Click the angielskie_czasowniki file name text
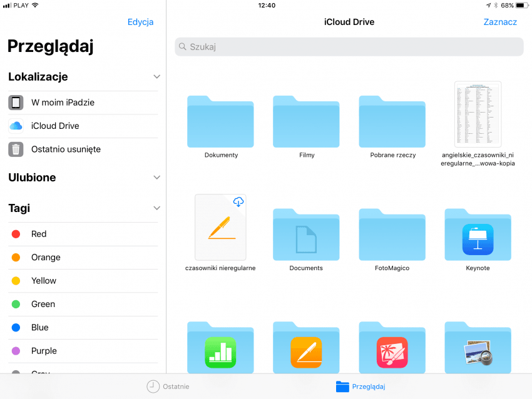Viewport: 532px width, 399px height. 478,159
